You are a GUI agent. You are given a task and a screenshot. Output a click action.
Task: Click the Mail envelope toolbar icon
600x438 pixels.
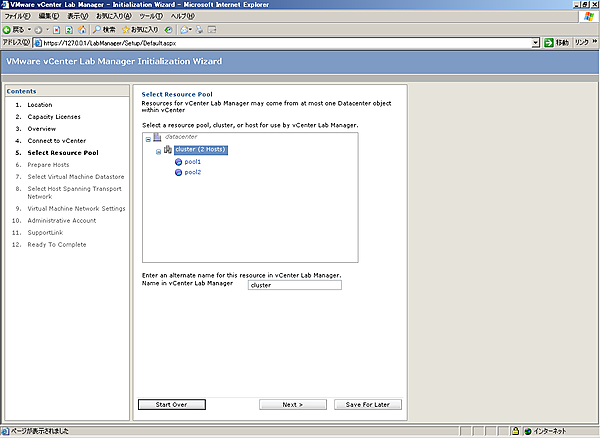point(184,30)
